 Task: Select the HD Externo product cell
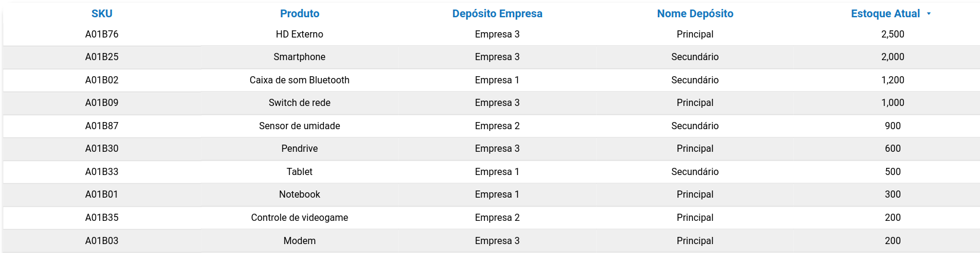coord(300,35)
